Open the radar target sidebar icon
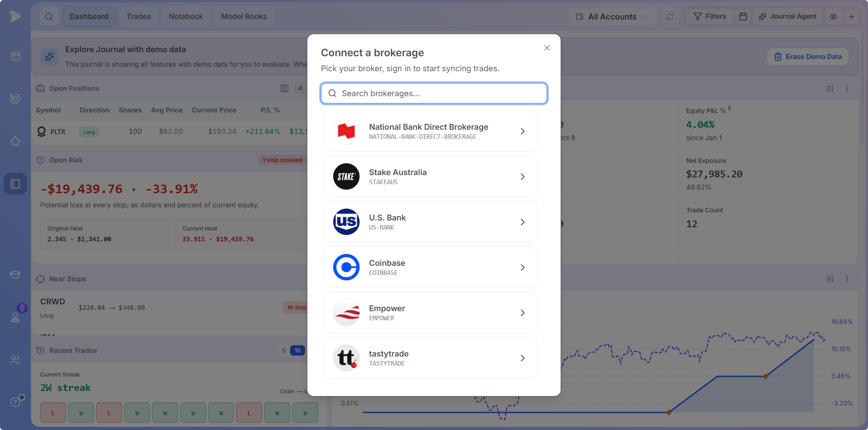868x430 pixels. pos(15,98)
